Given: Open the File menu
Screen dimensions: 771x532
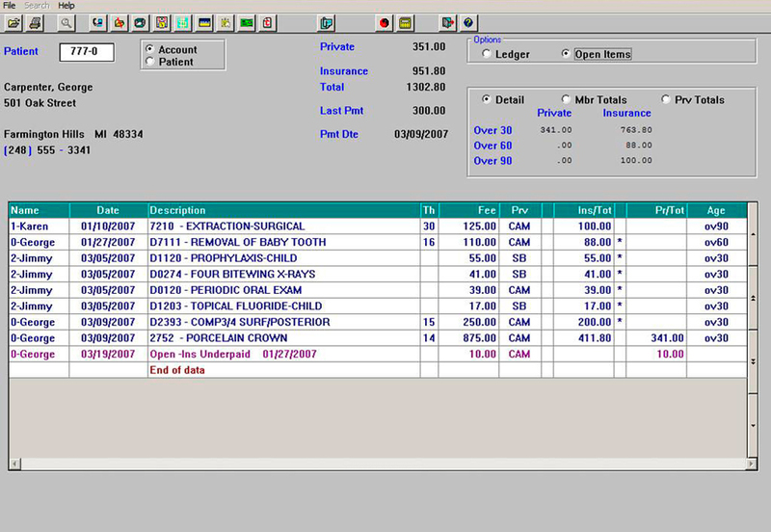Looking at the screenshot, I should click(10, 6).
